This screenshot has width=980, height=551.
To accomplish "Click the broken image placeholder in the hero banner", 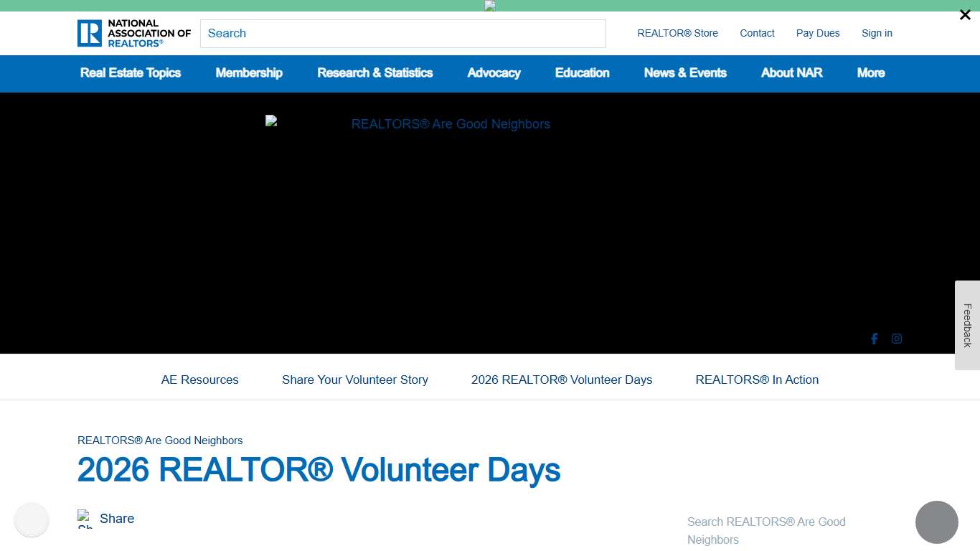I will [271, 121].
